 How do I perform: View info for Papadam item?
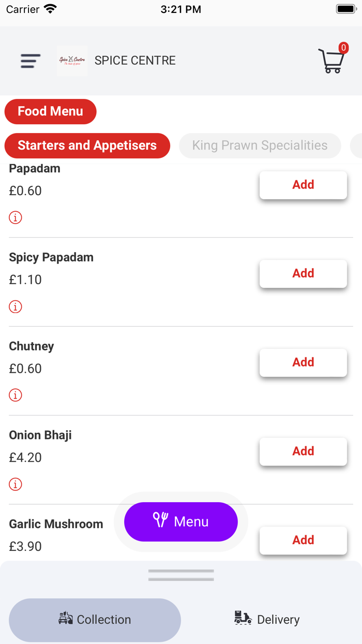click(15, 217)
